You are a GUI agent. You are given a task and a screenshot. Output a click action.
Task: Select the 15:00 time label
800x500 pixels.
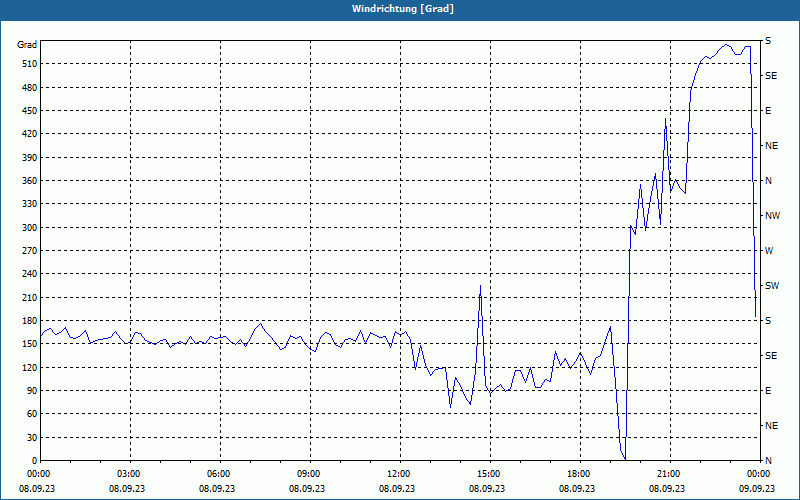pyautogui.click(x=490, y=473)
